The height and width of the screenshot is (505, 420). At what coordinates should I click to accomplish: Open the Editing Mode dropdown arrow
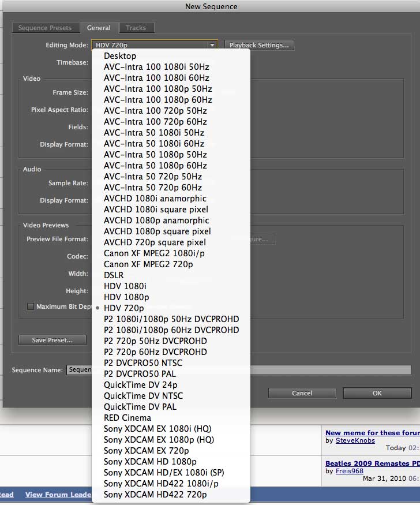point(212,45)
